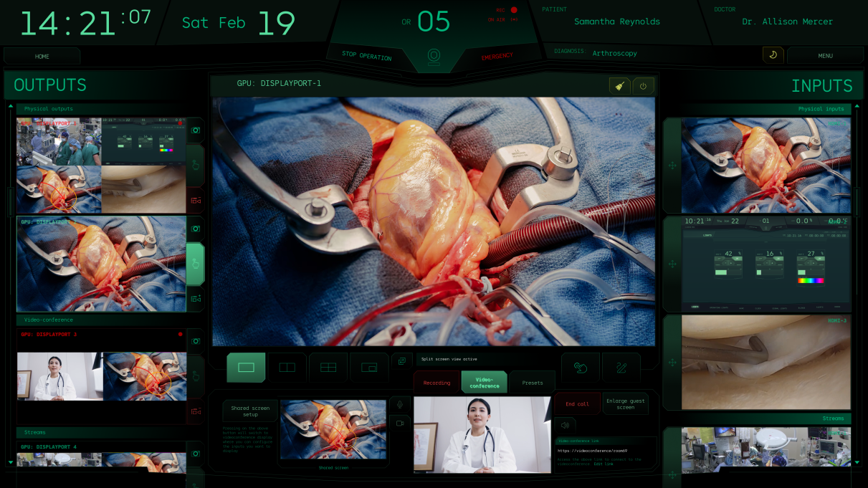Select the HDMI-3 input thumbnail
This screenshot has height=488, width=868.
click(766, 362)
